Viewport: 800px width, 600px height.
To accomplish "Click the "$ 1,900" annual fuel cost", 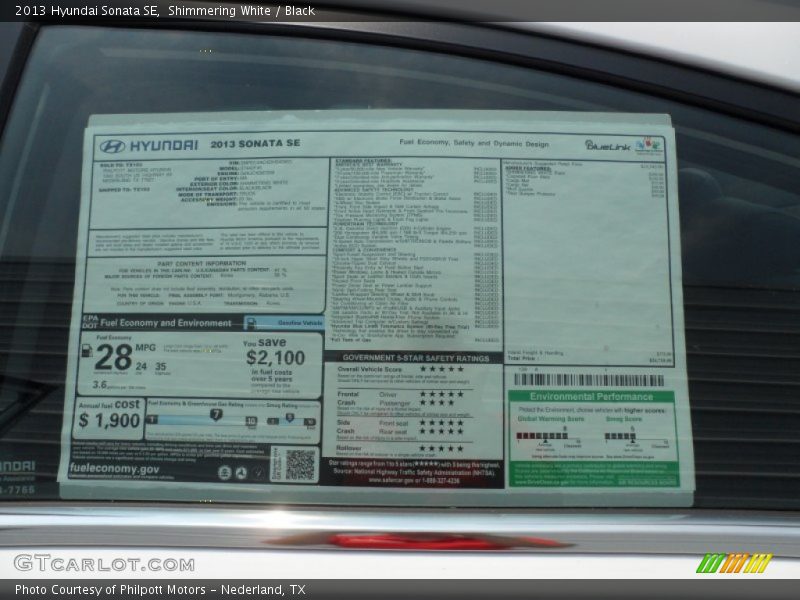I will click(109, 420).
